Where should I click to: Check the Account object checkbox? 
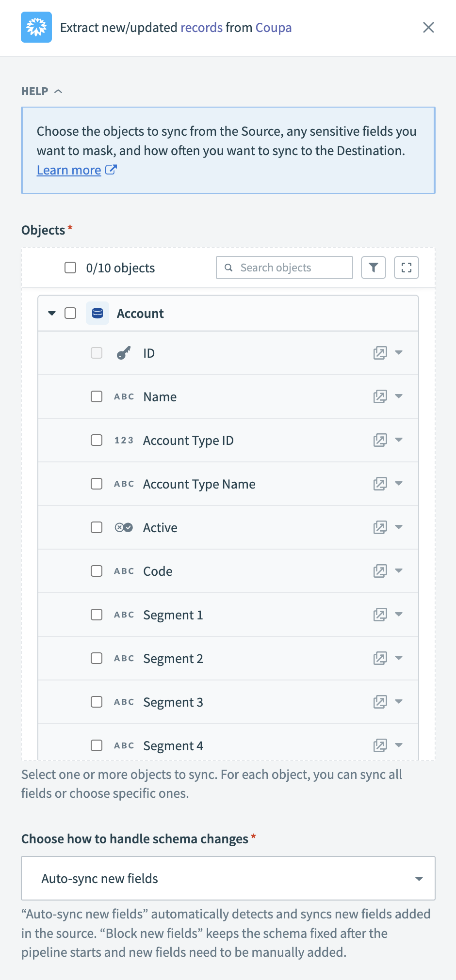click(x=70, y=313)
